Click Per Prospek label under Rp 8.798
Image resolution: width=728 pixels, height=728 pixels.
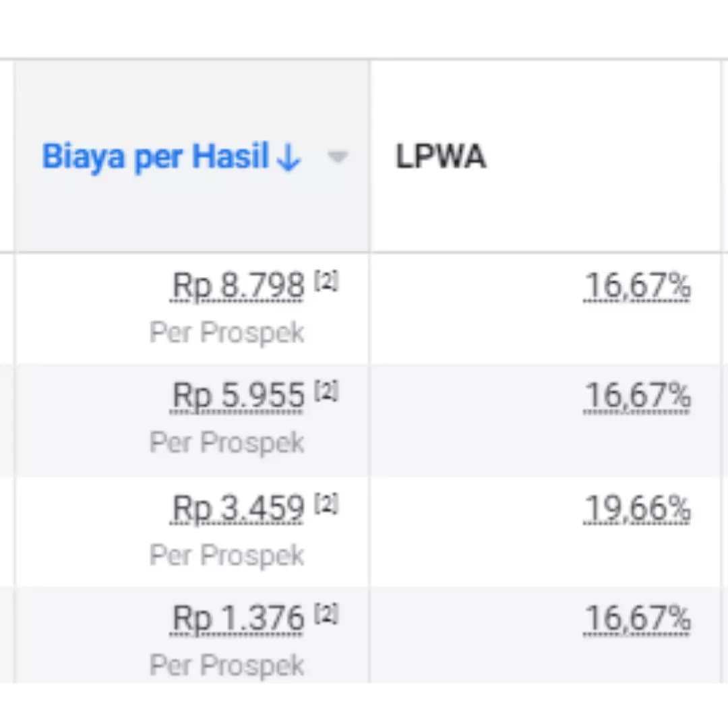tap(227, 333)
